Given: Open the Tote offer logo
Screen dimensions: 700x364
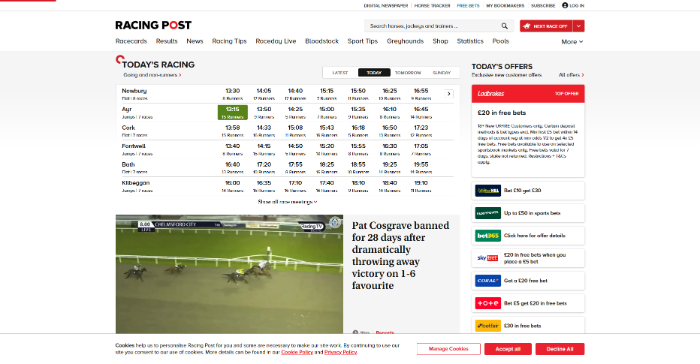Looking at the screenshot, I should [488, 303].
